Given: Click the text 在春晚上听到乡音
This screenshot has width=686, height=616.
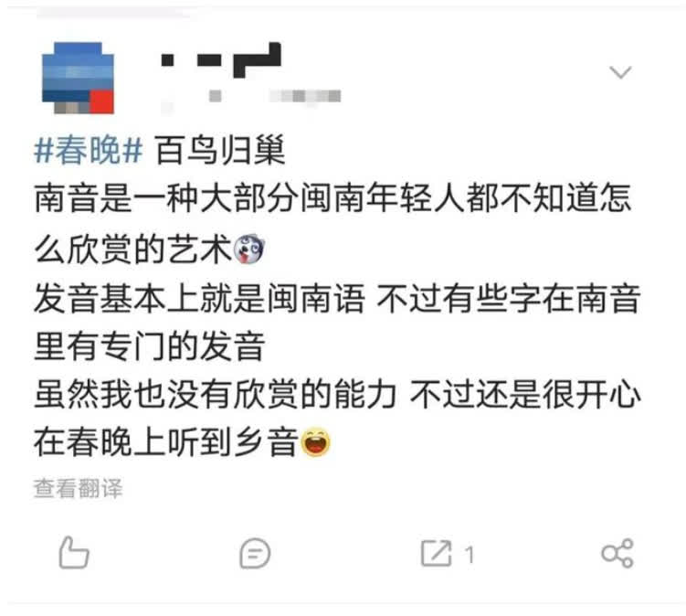Looking at the screenshot, I should (166, 441).
